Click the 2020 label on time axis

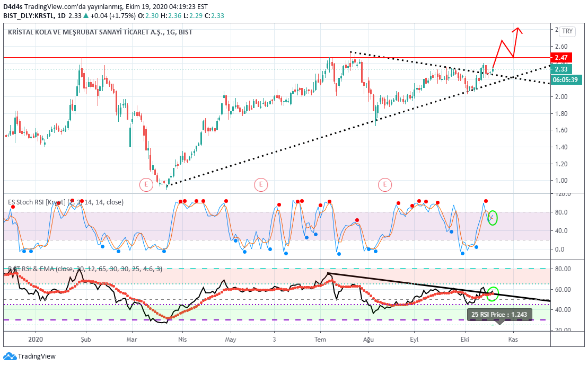36,340
